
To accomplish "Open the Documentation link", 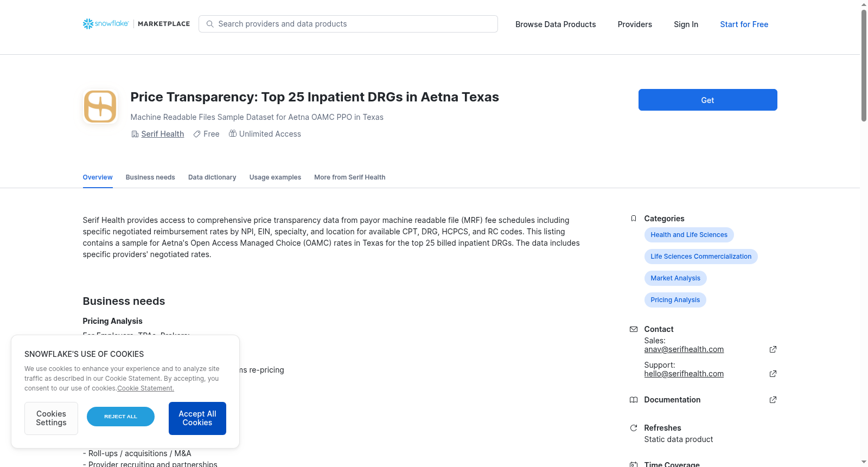I will coord(672,400).
